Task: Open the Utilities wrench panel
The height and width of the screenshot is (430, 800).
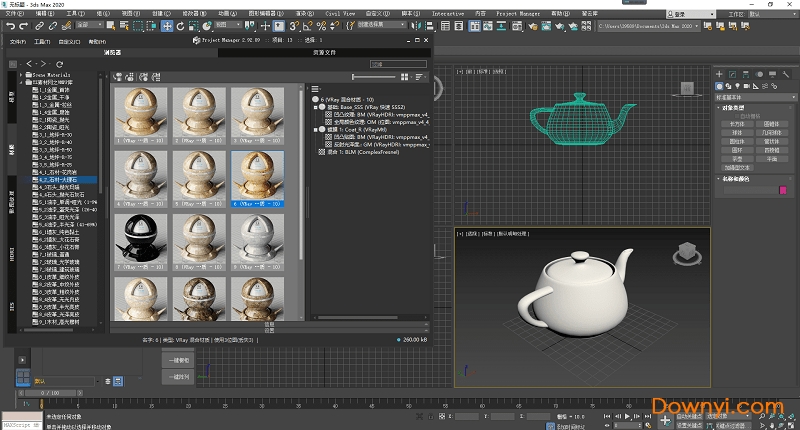Action: pyautogui.click(x=787, y=73)
